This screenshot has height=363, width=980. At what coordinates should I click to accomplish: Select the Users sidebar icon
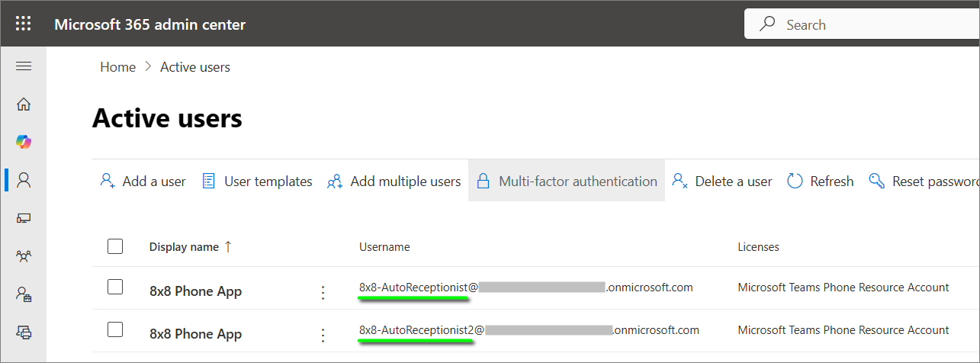pyautogui.click(x=24, y=180)
